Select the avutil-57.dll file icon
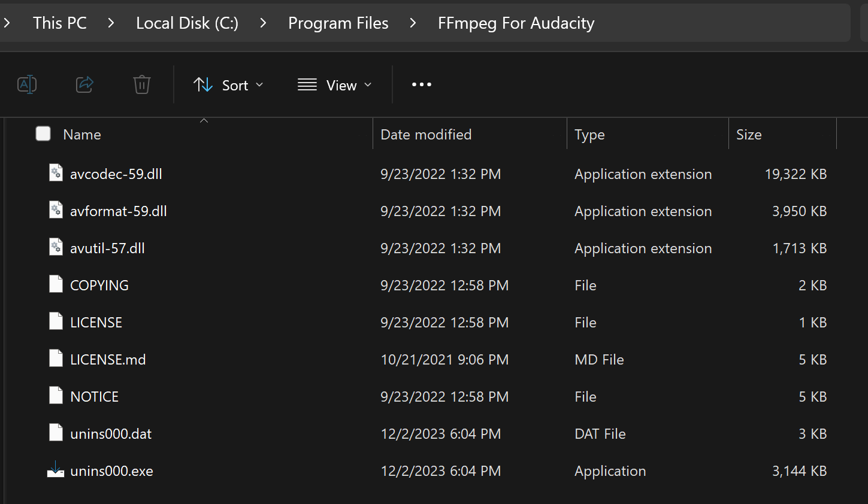Viewport: 868px width, 504px height. [x=56, y=247]
